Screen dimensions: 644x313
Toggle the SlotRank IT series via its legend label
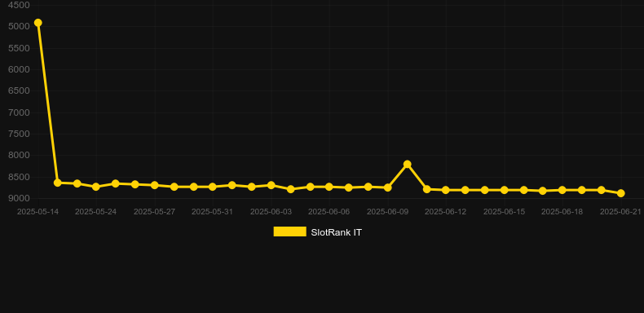[337, 232]
